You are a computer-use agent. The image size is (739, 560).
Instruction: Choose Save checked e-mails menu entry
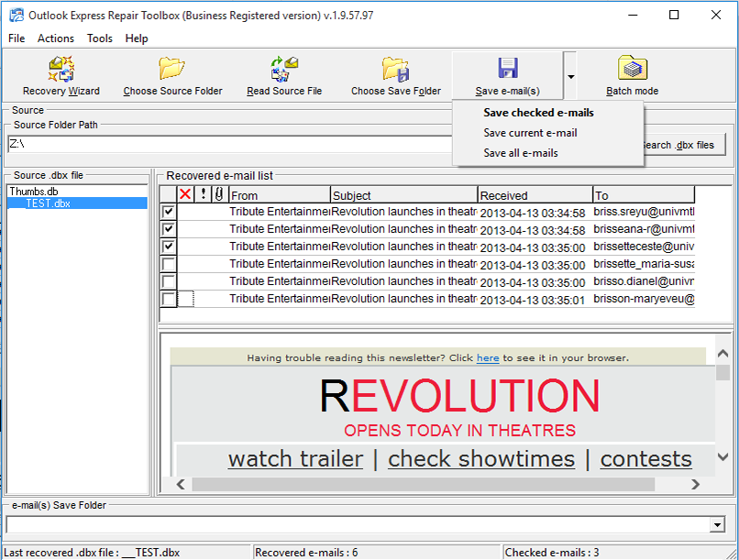pos(547,113)
